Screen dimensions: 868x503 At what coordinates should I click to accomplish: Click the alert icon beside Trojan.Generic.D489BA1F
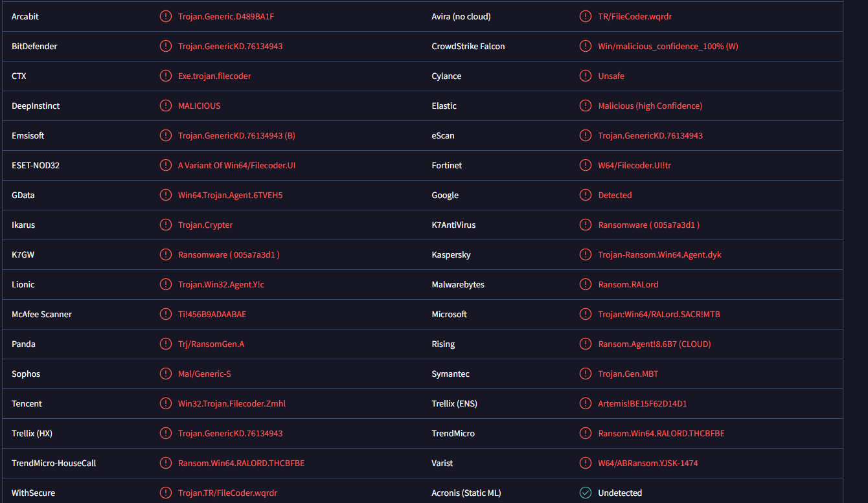166,16
